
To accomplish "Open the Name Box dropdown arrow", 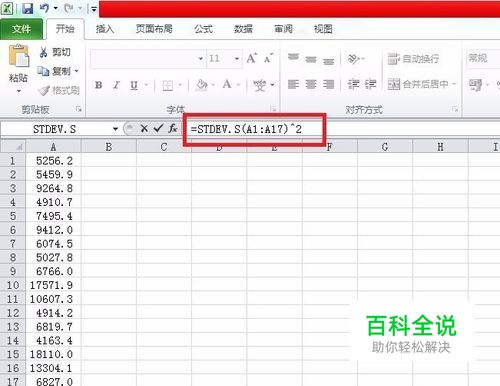I will tap(115, 129).
